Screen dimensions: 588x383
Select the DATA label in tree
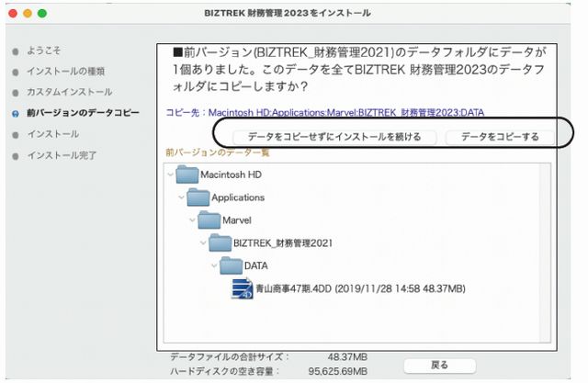click(x=256, y=266)
